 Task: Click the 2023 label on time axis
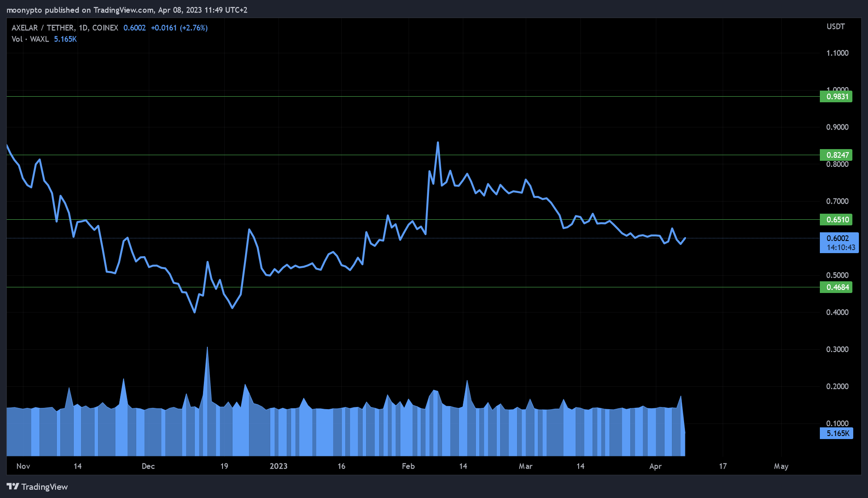pyautogui.click(x=278, y=466)
